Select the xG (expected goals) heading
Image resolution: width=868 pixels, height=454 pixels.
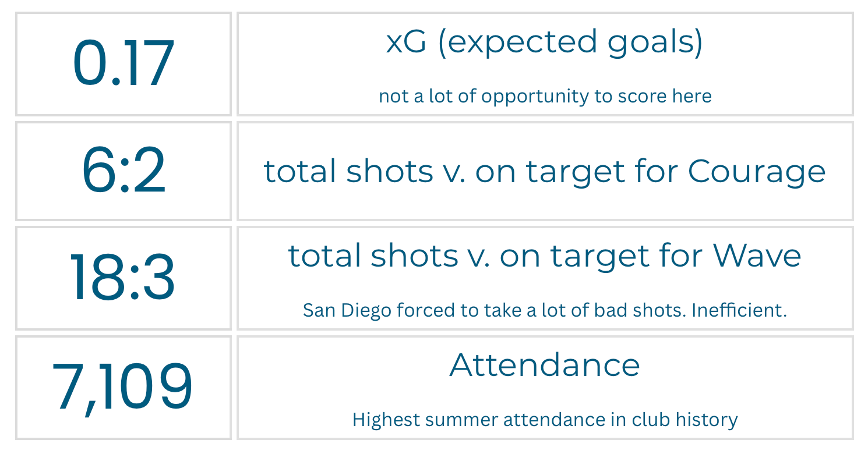[545, 42]
